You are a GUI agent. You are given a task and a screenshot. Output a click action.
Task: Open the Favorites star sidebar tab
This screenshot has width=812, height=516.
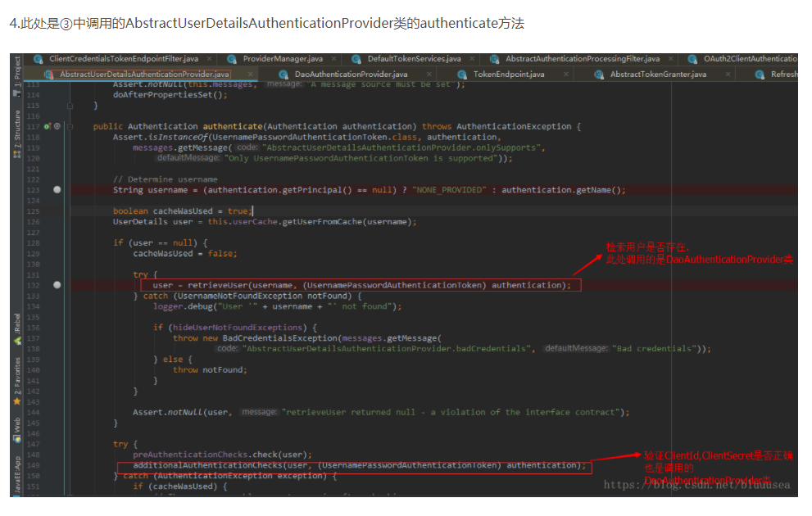(x=16, y=382)
